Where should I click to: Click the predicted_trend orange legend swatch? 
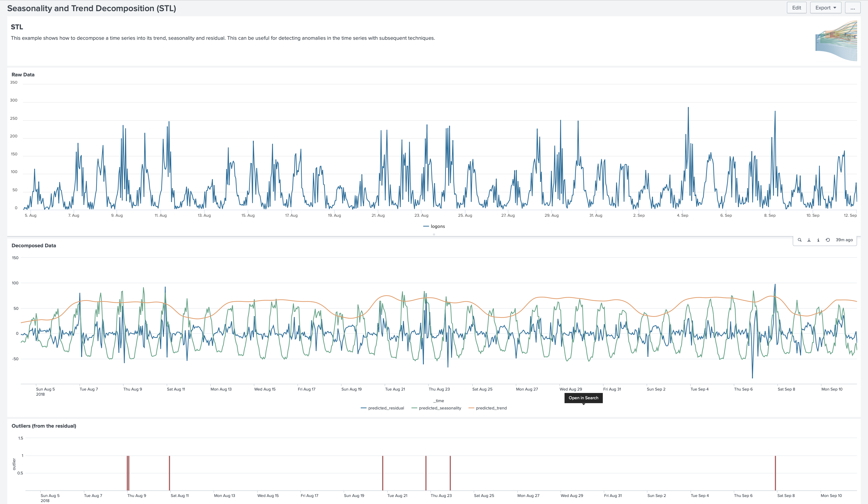(471, 408)
